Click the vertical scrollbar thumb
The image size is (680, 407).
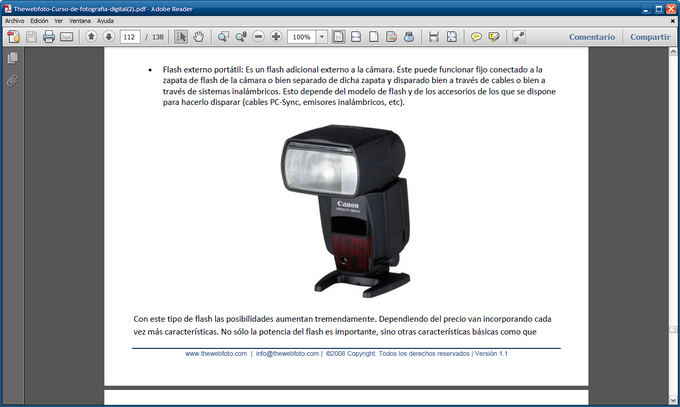[x=673, y=330]
